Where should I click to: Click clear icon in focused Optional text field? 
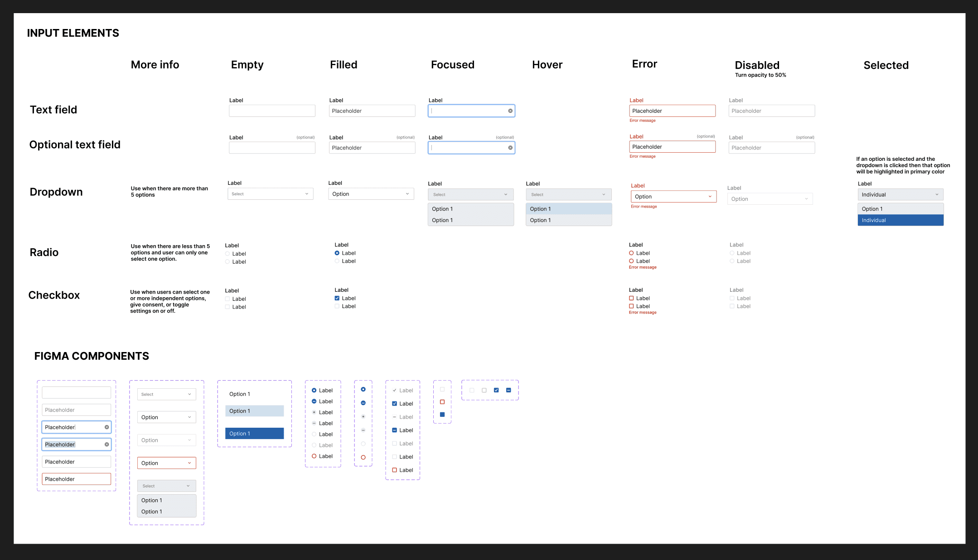[510, 148]
